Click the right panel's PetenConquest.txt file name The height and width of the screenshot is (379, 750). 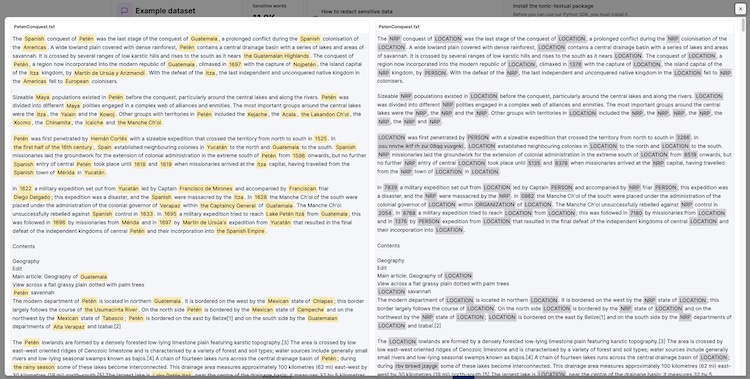[399, 27]
